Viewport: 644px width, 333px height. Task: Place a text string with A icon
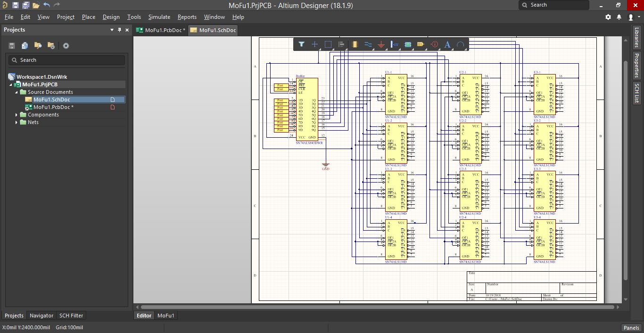(448, 44)
